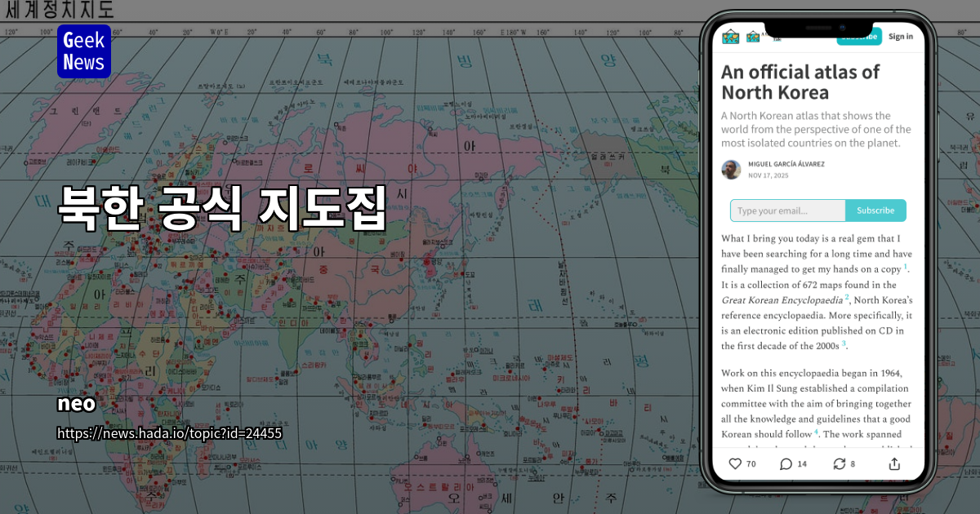Click the Geek News logo
The height and width of the screenshot is (514, 980).
(84, 51)
